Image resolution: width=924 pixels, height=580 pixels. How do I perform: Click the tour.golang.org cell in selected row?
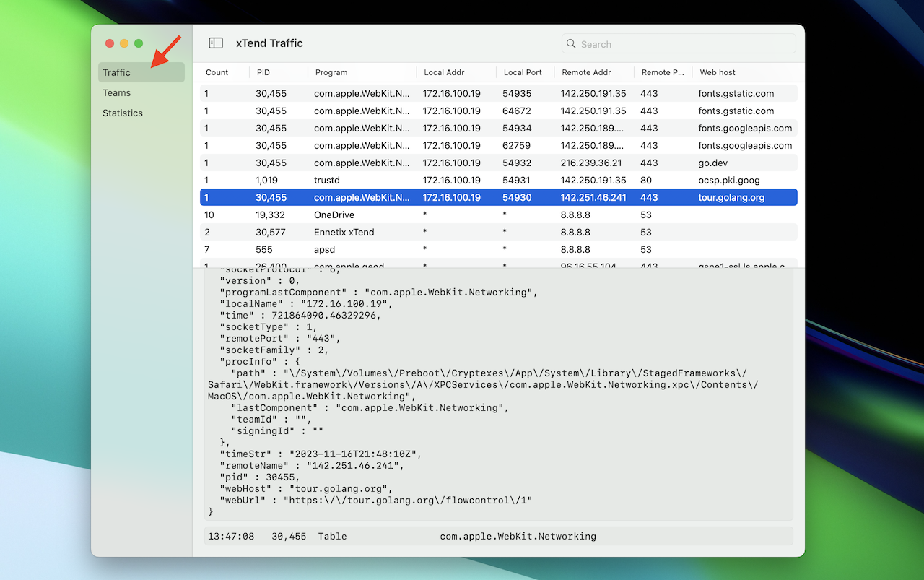coord(731,197)
